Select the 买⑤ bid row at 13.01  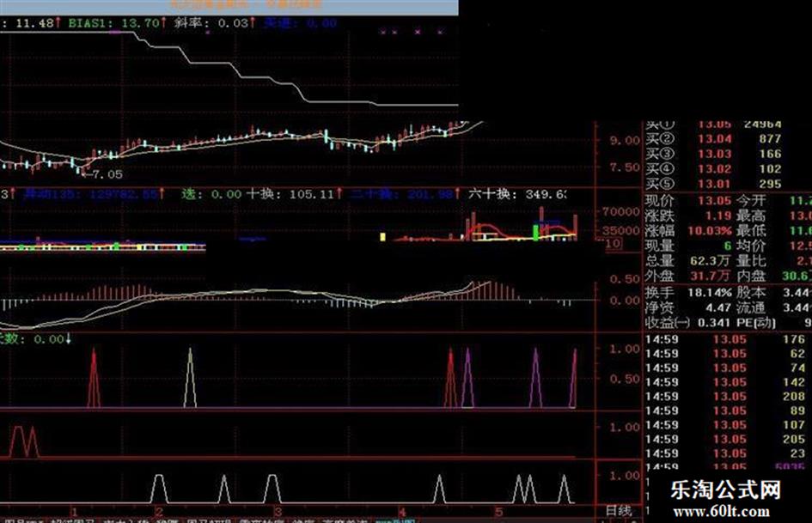(x=713, y=184)
